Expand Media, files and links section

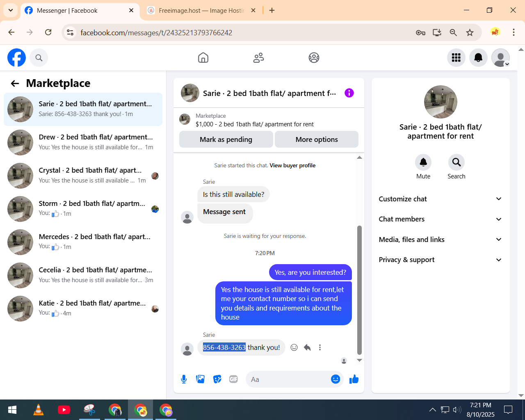(x=441, y=240)
